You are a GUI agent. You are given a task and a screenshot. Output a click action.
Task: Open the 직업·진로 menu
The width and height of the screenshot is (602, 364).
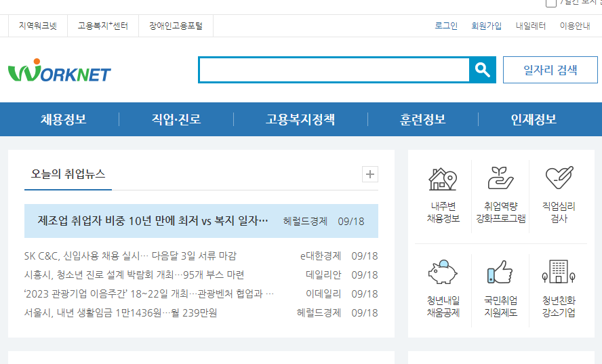pyautogui.click(x=176, y=119)
